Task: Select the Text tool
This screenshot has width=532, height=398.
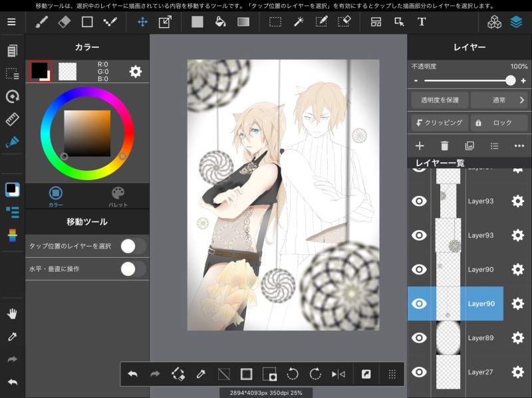Action: coord(422,23)
